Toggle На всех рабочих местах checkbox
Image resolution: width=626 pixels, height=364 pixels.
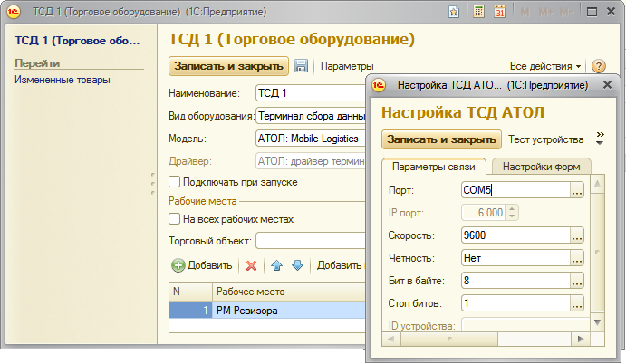(x=175, y=219)
